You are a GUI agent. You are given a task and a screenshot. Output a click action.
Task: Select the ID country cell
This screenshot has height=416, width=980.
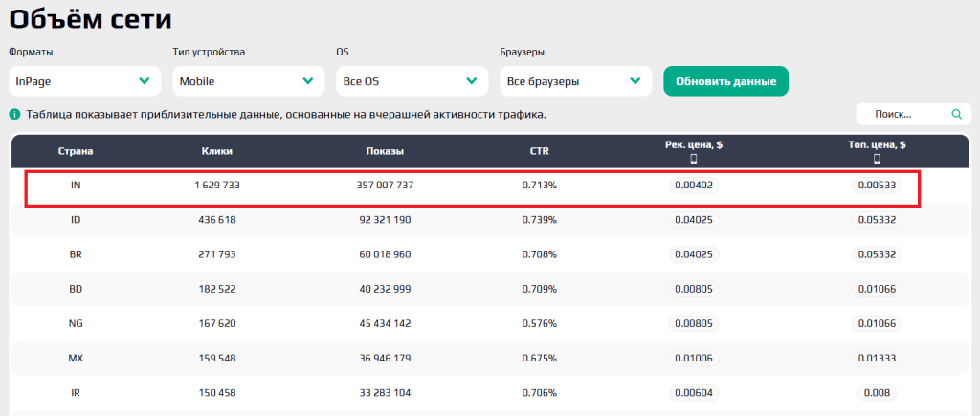[77, 220]
